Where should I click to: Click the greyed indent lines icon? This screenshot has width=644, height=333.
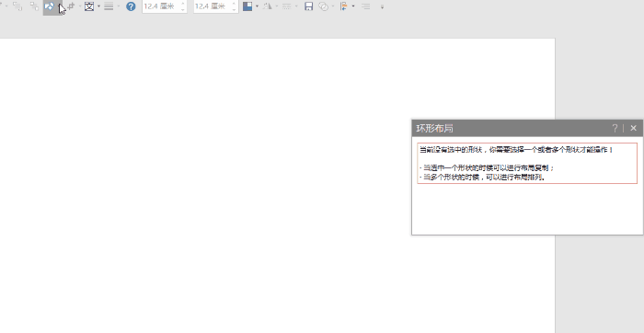click(365, 6)
